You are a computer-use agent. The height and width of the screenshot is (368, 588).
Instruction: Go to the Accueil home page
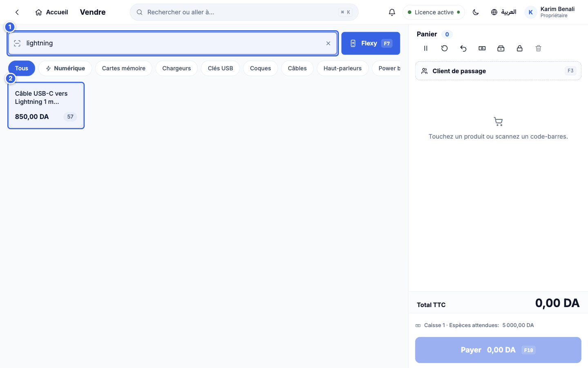(52, 12)
